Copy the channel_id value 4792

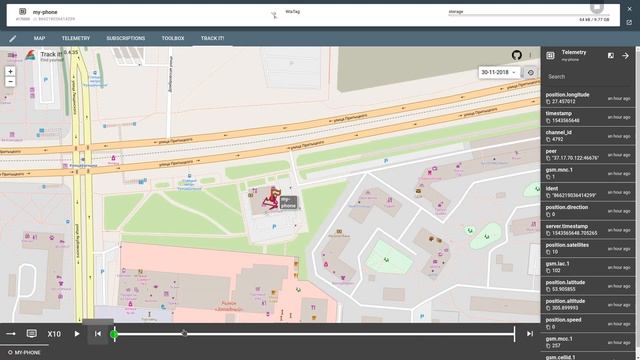(x=548, y=140)
